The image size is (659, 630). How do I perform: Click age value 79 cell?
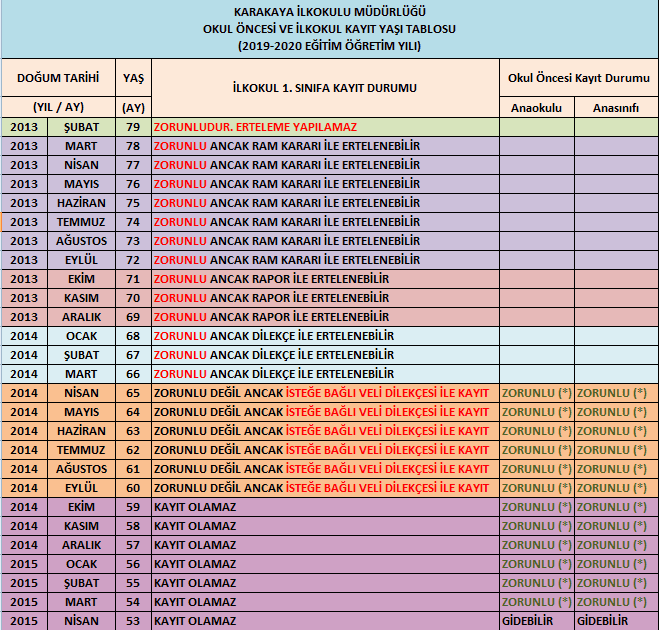[133, 127]
